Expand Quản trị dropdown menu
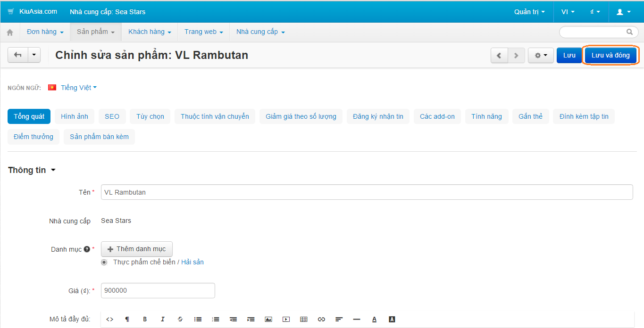 [x=529, y=12]
